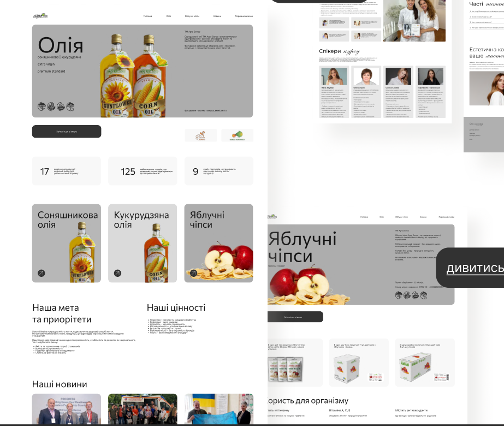
Task: Click the green Senco Agropack partner logo
Action: (237, 135)
